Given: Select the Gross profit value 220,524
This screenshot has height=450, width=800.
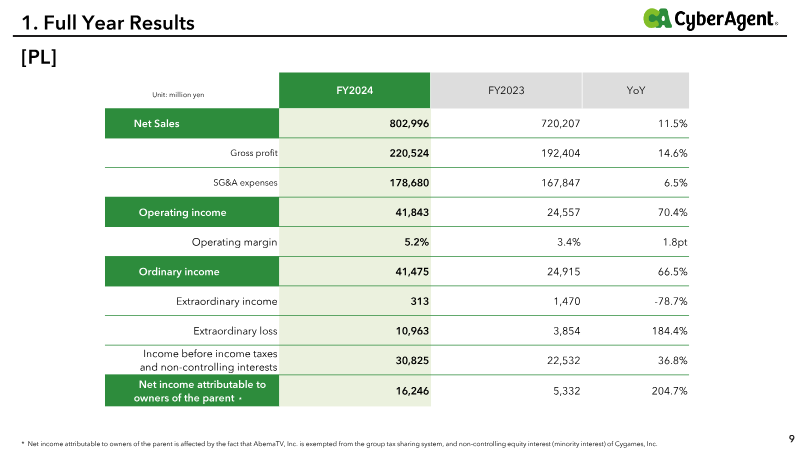Looking at the screenshot, I should 409,153.
